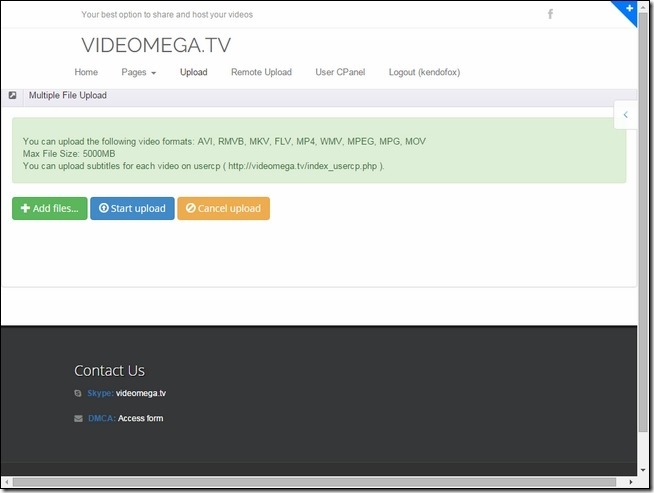Viewport: 654px width, 493px height.
Task: Click the Access form text
Action: pyautogui.click(x=141, y=418)
